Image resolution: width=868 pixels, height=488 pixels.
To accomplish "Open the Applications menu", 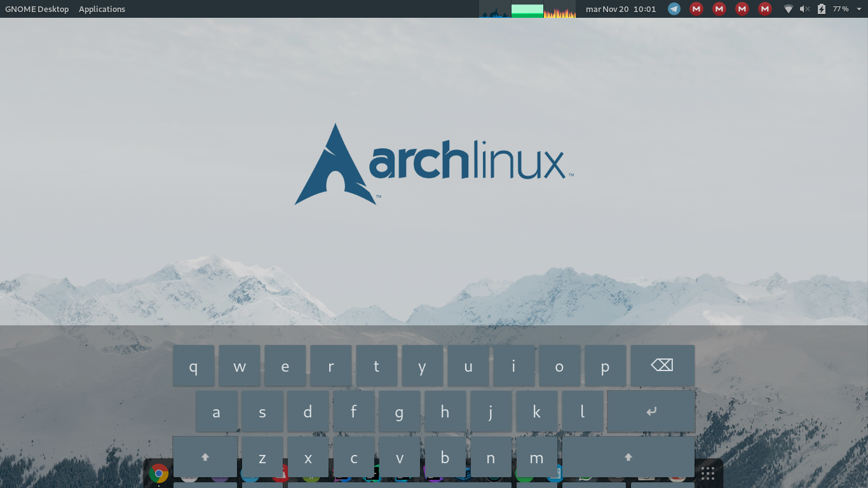I will point(102,9).
